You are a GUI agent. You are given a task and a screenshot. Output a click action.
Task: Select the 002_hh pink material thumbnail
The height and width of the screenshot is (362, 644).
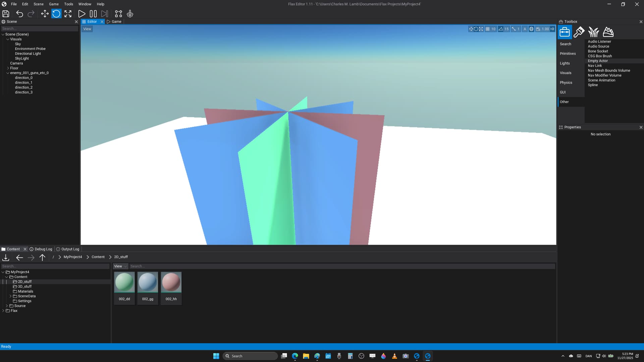click(171, 283)
